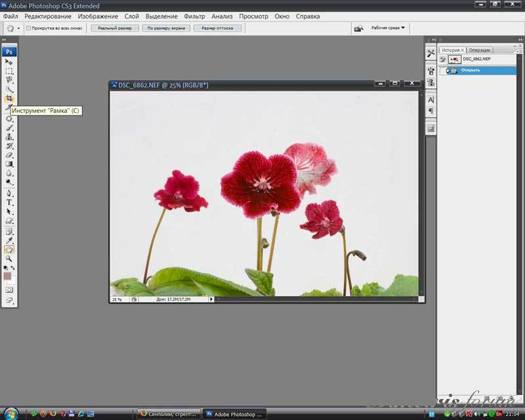Enable the 'Прокрутка во всех окнах' checkbox
The image size is (525, 420).
click(28, 28)
